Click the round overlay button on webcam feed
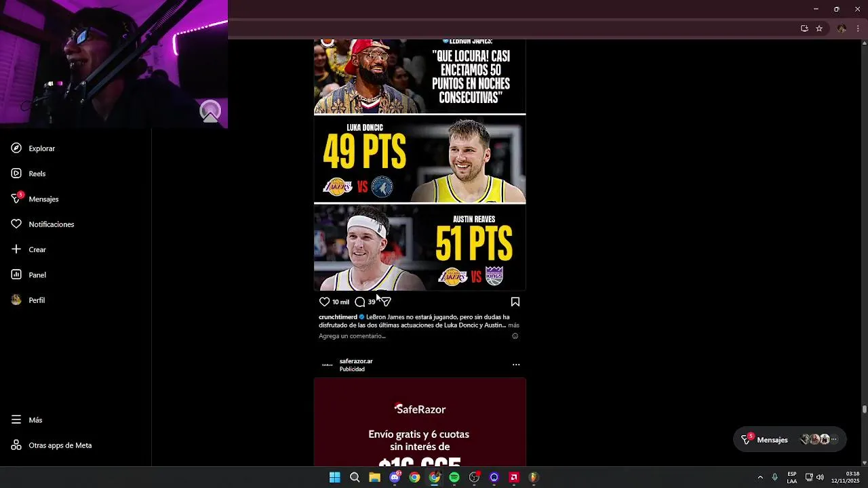868x488 pixels. click(x=210, y=111)
